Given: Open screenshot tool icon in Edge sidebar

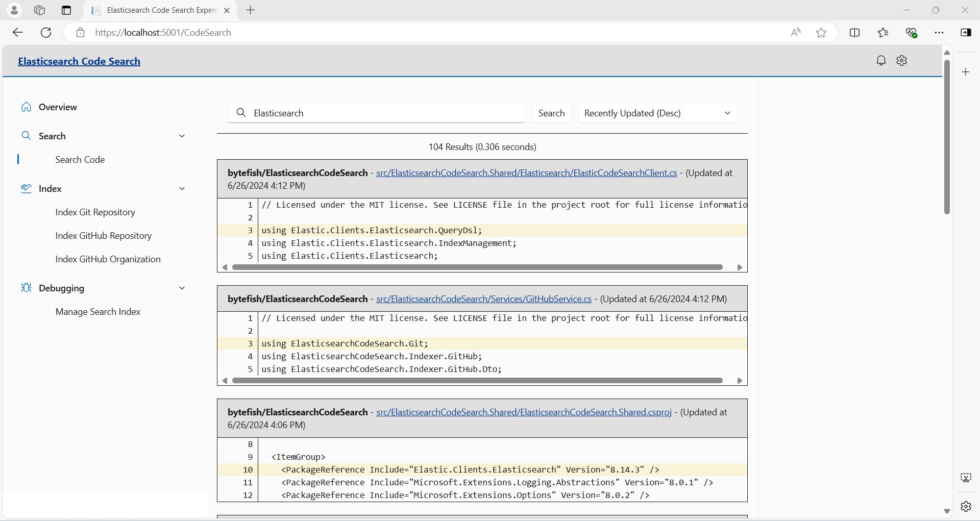Looking at the screenshot, I should pyautogui.click(x=966, y=478).
